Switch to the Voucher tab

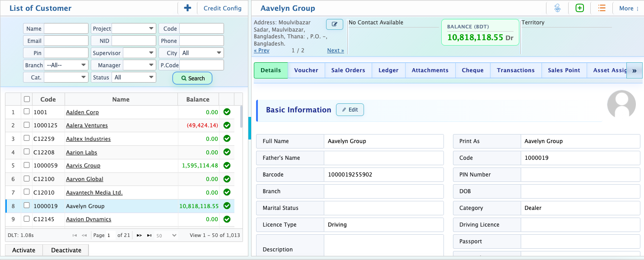point(306,70)
